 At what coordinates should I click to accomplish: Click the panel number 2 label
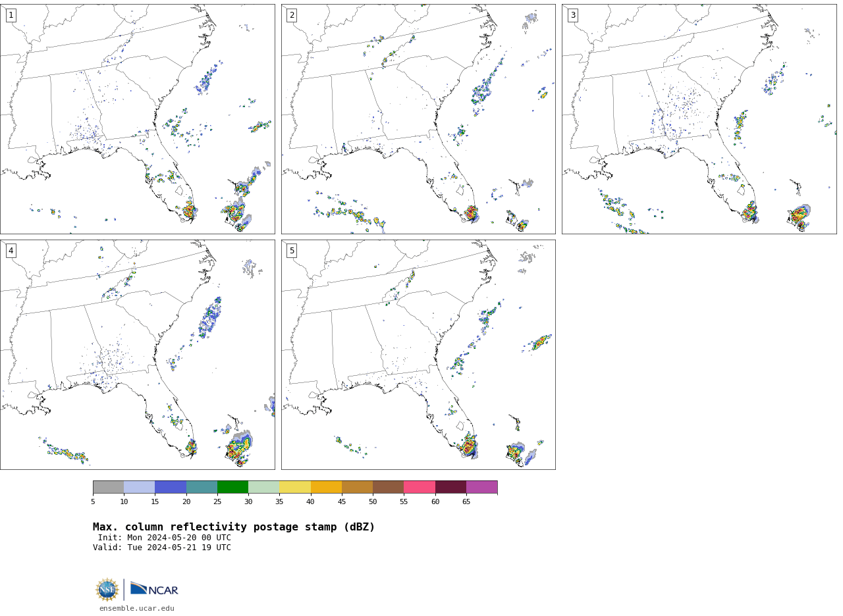click(292, 15)
